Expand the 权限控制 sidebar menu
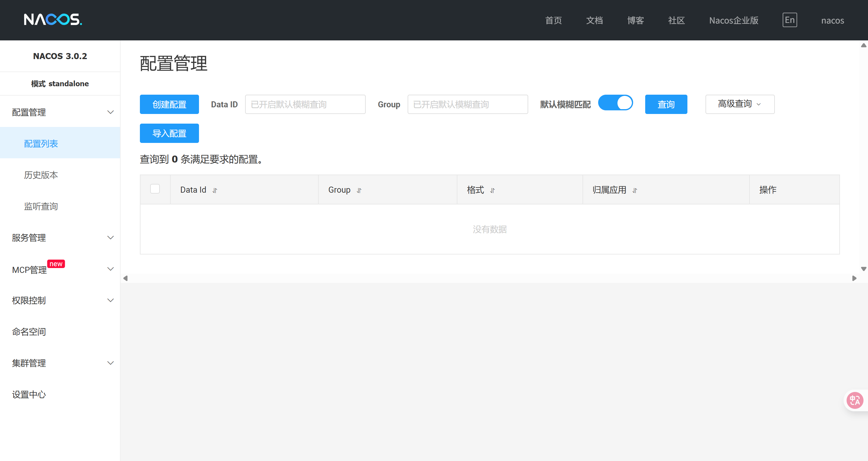This screenshot has height=461, width=868. point(60,300)
